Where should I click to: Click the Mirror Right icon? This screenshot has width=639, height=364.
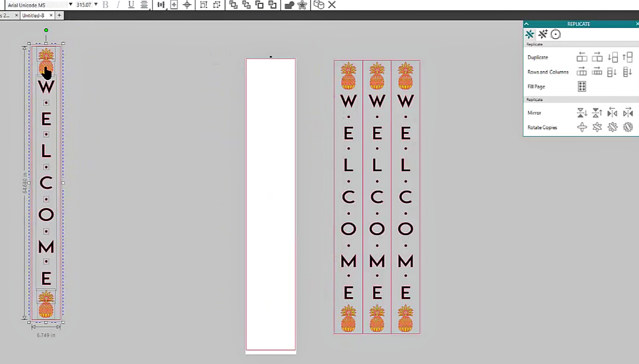628,113
